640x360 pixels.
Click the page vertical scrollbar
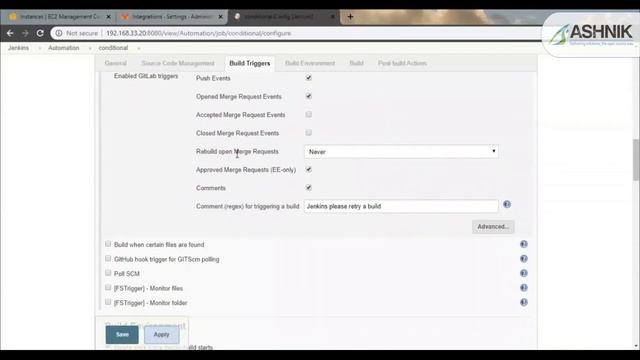[636, 160]
